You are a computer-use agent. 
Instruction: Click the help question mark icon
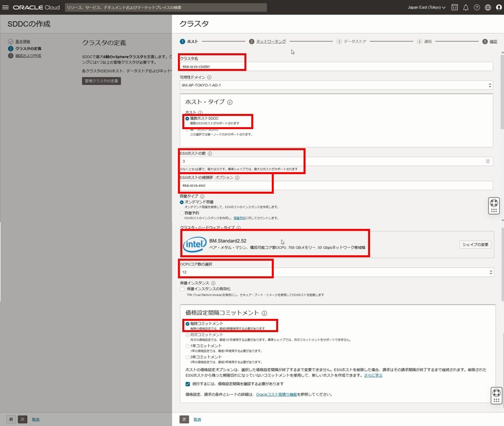(x=477, y=7)
